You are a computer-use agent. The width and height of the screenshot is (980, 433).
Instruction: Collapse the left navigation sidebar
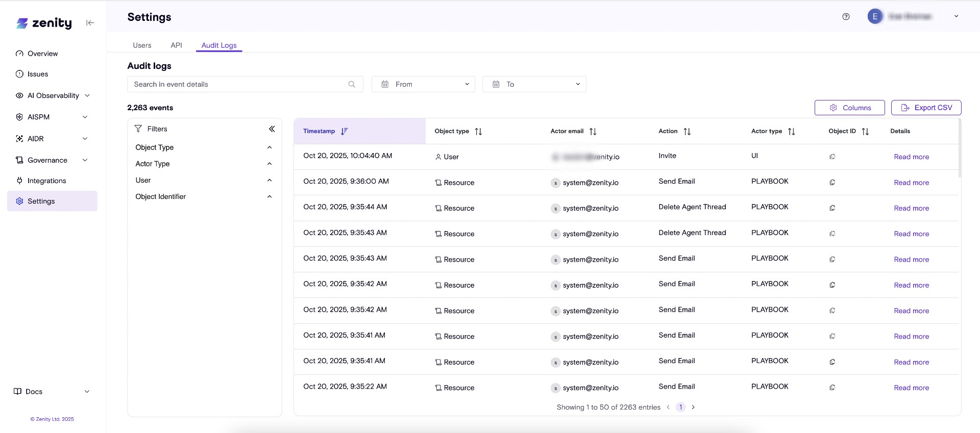pos(90,22)
